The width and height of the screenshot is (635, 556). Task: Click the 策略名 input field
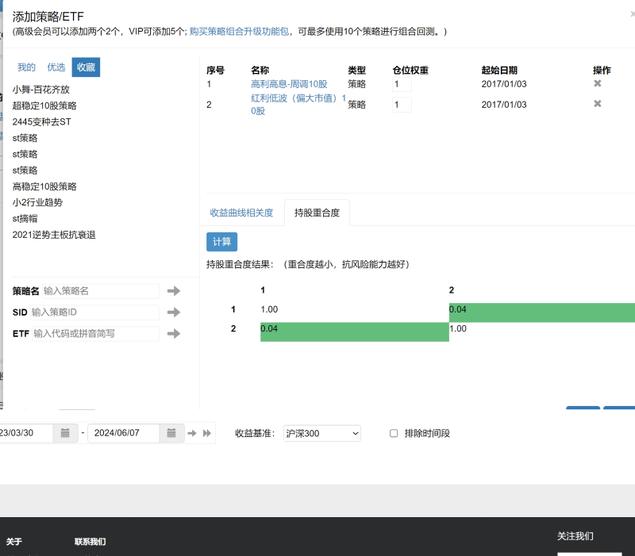[100, 291]
